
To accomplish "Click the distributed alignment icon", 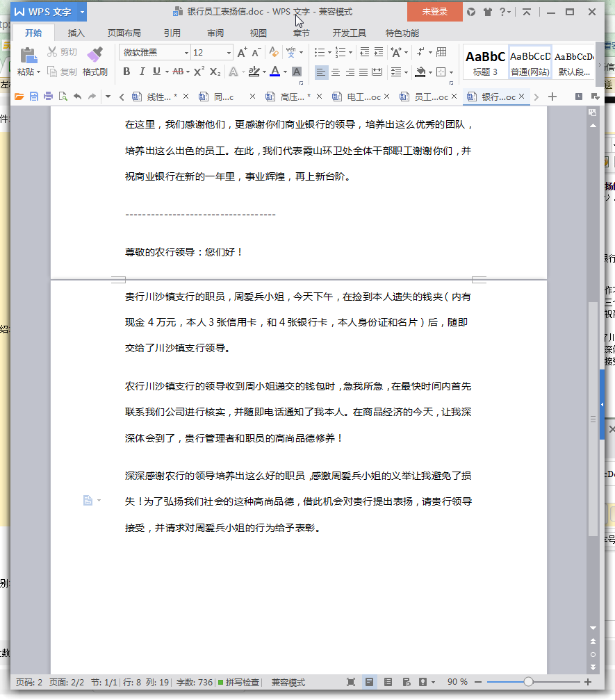I will (377, 72).
